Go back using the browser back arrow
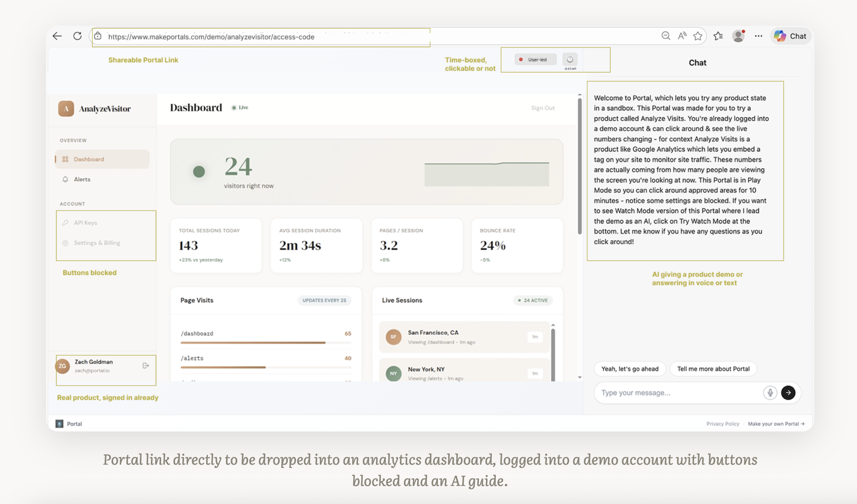Viewport: 857px width, 504px height. (x=57, y=36)
